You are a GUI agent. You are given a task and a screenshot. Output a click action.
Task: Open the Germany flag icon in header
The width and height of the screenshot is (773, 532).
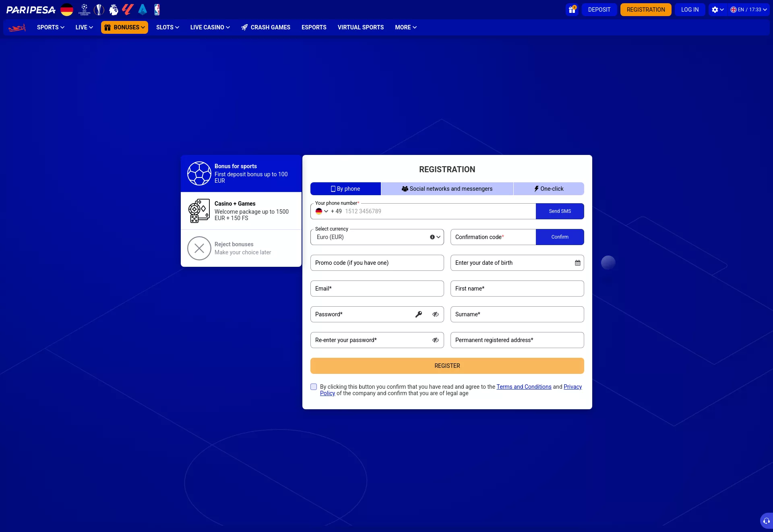(67, 10)
